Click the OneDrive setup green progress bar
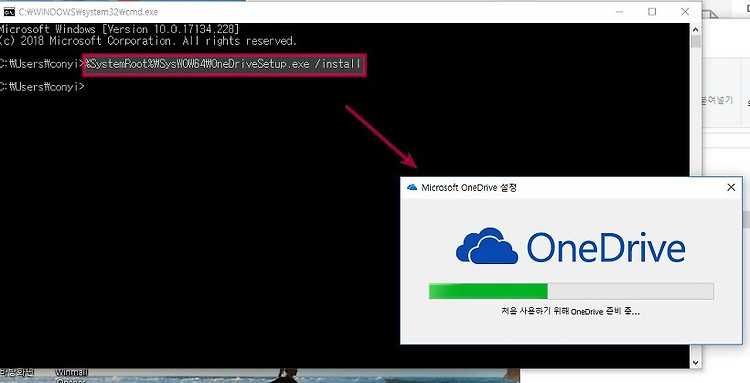Screen dimensions: 750x383 click(571, 291)
